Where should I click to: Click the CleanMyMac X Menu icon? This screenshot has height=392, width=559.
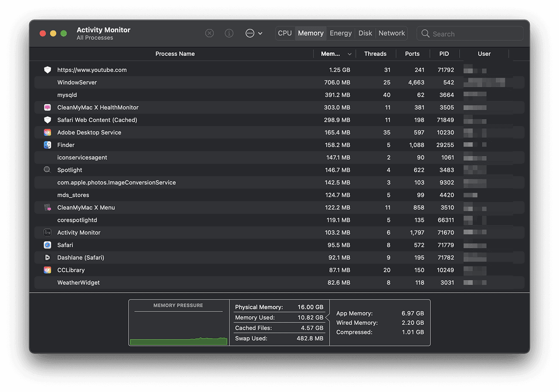click(x=47, y=207)
